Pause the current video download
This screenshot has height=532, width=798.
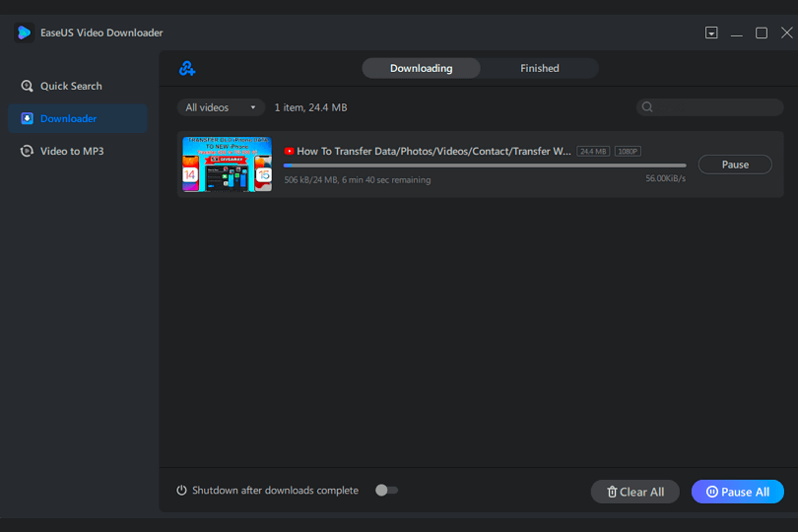734,165
